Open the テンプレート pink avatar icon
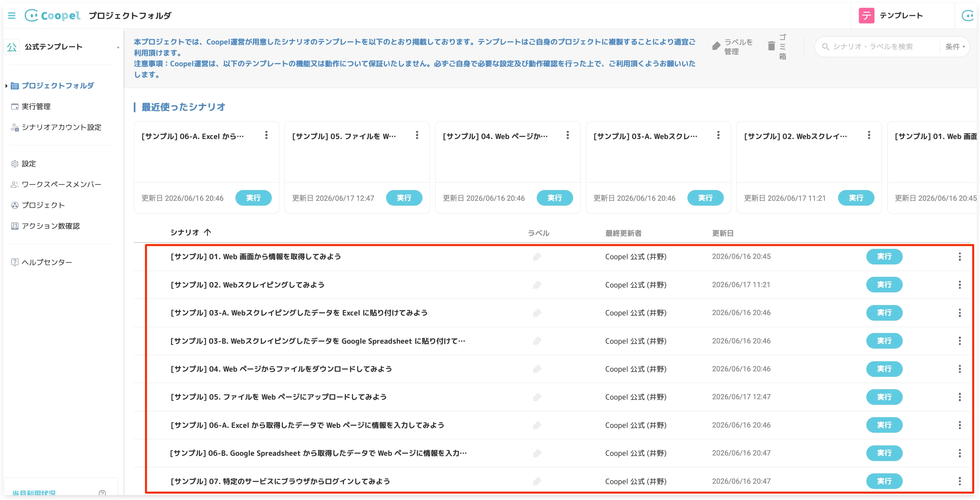This screenshot has width=980, height=500. point(866,16)
